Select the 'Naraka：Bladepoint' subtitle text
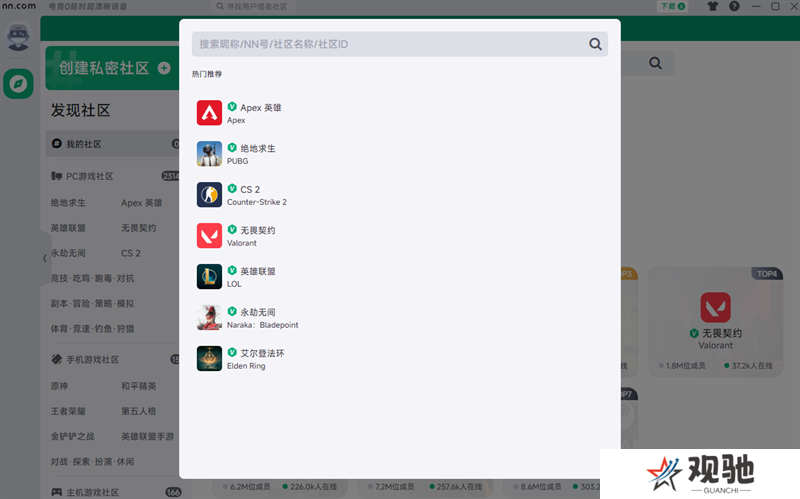The width and height of the screenshot is (800, 499). click(x=263, y=325)
